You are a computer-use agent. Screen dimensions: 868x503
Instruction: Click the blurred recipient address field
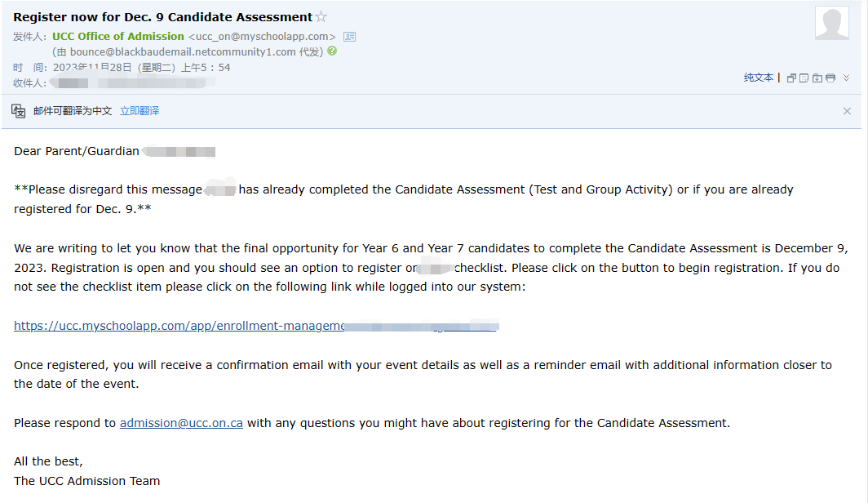click(132, 83)
